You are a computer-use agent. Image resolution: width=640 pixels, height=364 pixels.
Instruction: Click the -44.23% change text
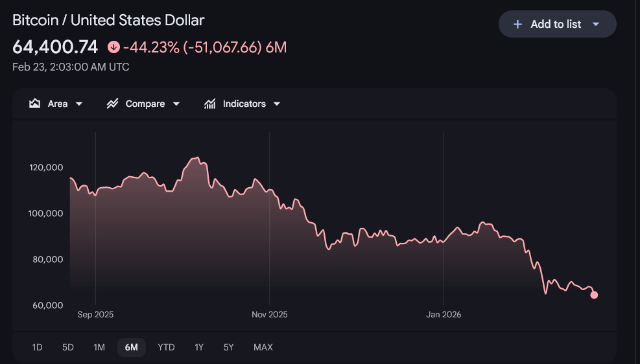pyautogui.click(x=152, y=47)
